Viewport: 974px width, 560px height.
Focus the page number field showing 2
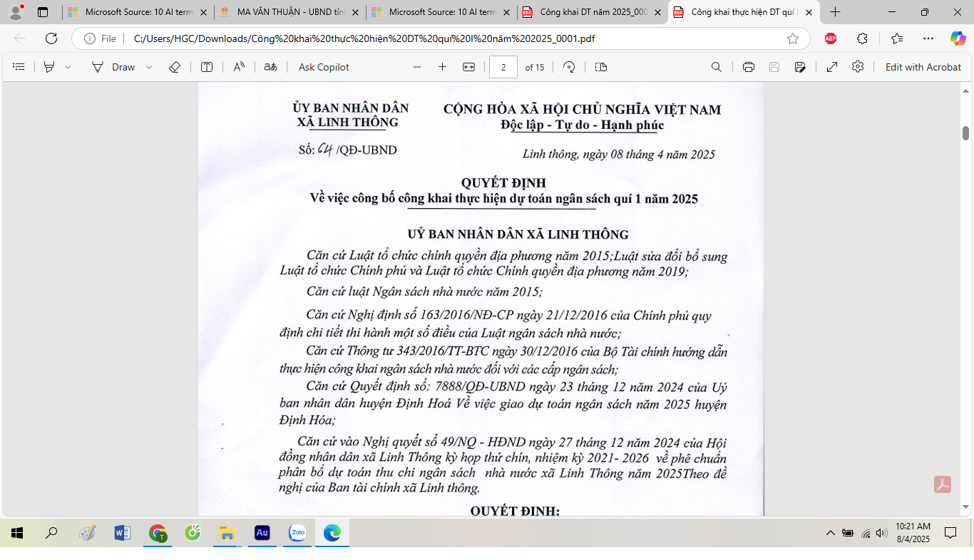[x=503, y=67]
